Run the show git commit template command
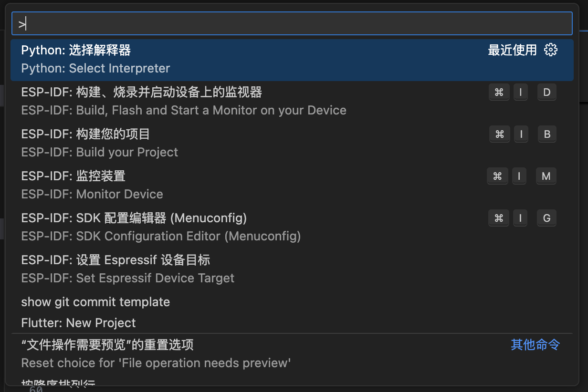This screenshot has width=588, height=392. (95, 302)
